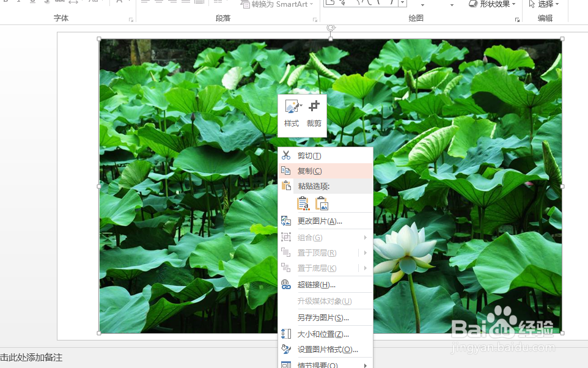
Task: Open the 字体 font dialog launcher
Action: coord(131,20)
